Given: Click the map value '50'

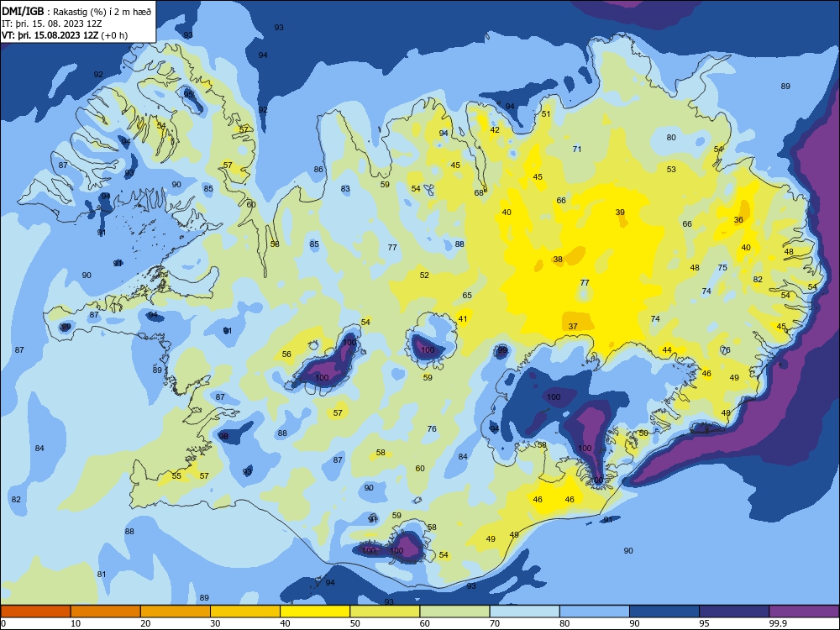Looking at the screenshot, I should 643,433.
